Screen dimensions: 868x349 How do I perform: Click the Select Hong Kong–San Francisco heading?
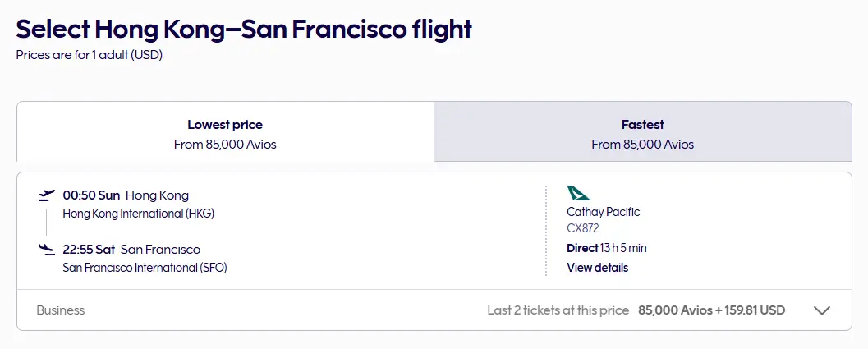tap(244, 30)
